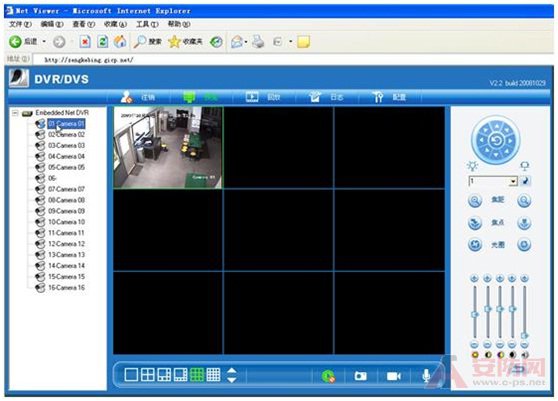This screenshot has width=558, height=401.
Task: Collapse the Embedded Net DVR tree node
Action: 15,113
